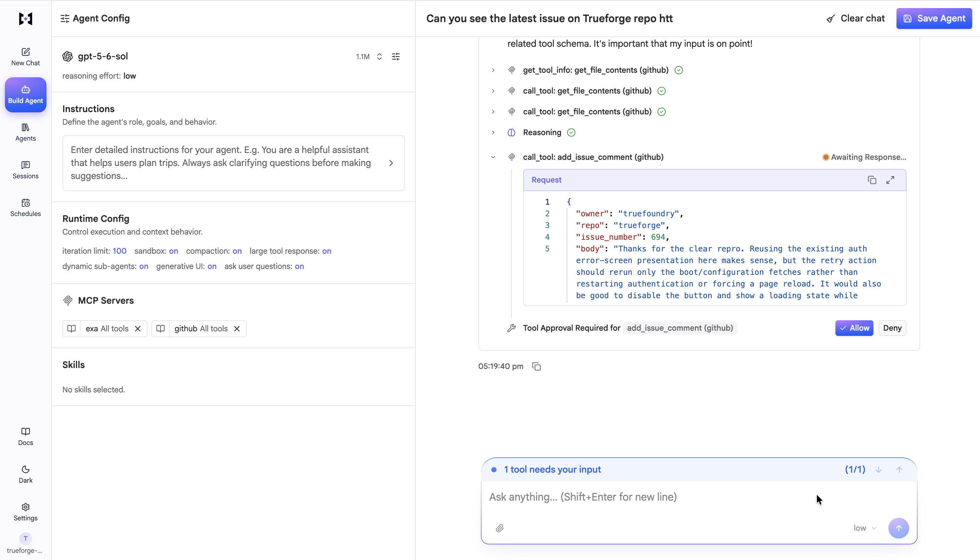The image size is (980, 560).
Task: Expand the second call_tool: get_file_contents step
Action: click(493, 111)
